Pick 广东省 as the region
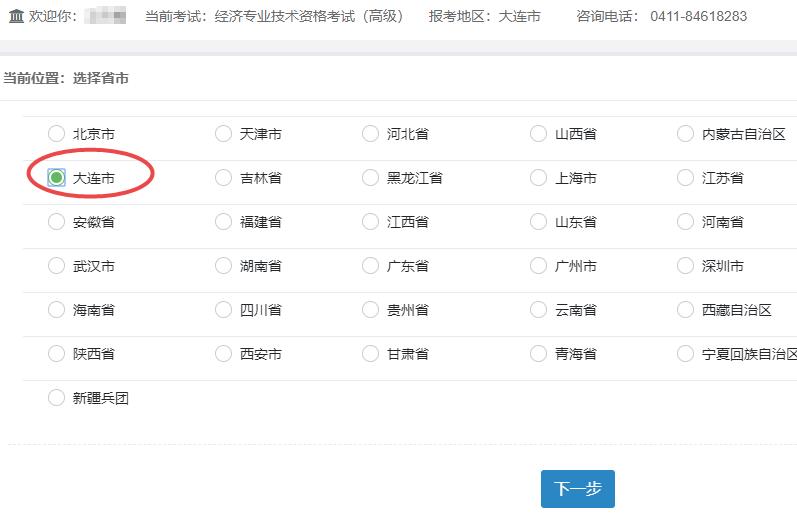The height and width of the screenshot is (514, 797). point(371,266)
